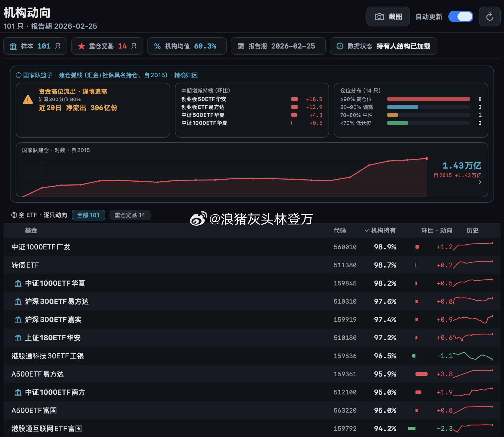Viewport: 504px width, 437px height.
Task: Click the +3.8 change value for A500ETF易方达
Action: (444, 374)
